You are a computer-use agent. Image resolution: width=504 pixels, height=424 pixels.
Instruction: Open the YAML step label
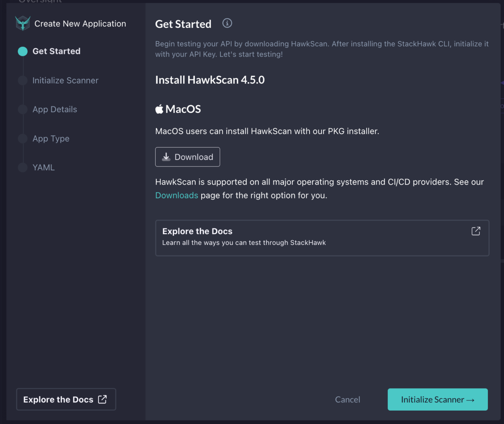[44, 167]
